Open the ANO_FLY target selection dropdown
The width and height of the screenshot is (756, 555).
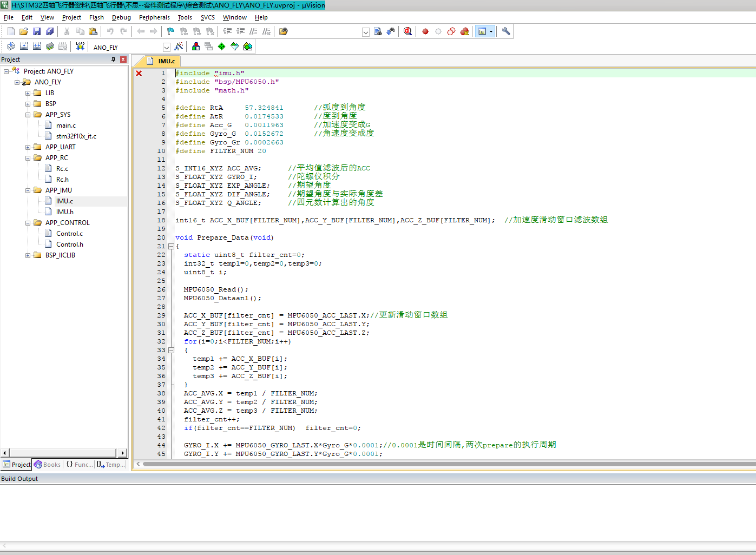tap(167, 47)
